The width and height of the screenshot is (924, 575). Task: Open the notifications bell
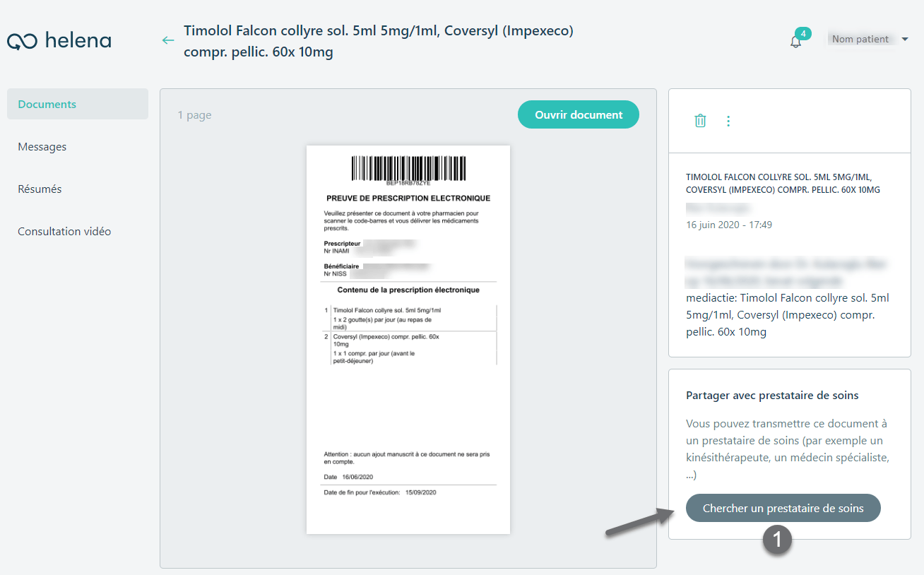(795, 42)
